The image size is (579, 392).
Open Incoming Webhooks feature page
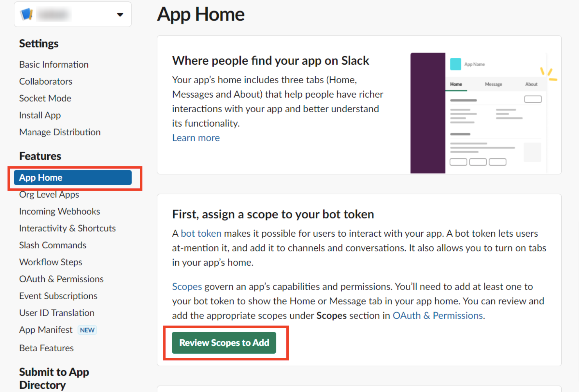[x=59, y=211]
